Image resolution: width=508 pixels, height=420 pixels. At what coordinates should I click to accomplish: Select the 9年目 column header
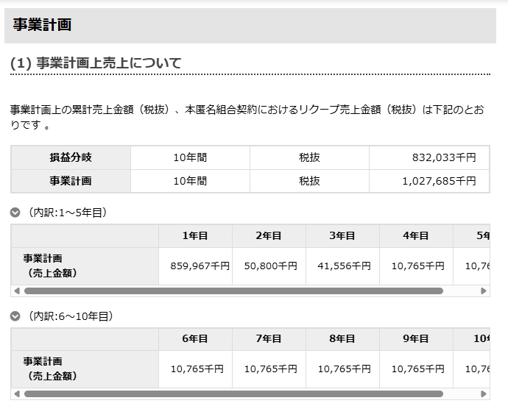point(416,339)
